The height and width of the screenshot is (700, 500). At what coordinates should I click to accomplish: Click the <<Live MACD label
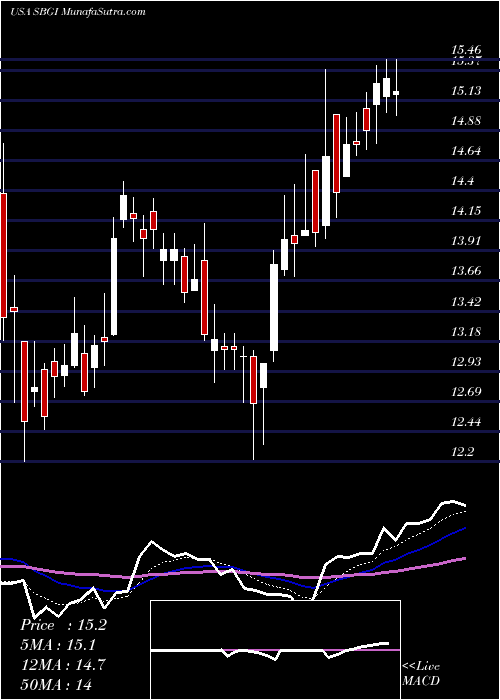click(421, 674)
